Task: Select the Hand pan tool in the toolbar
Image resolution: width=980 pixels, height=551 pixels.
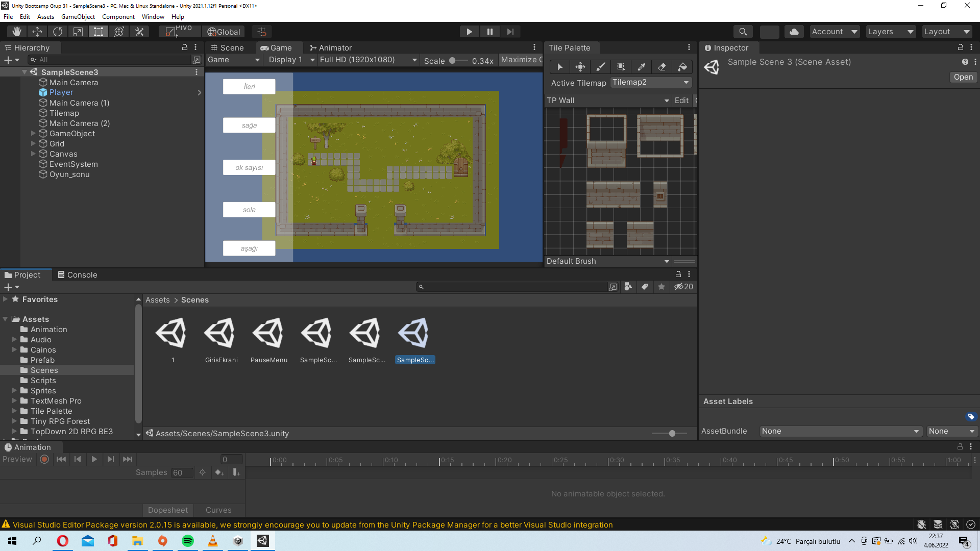Action: tap(16, 31)
